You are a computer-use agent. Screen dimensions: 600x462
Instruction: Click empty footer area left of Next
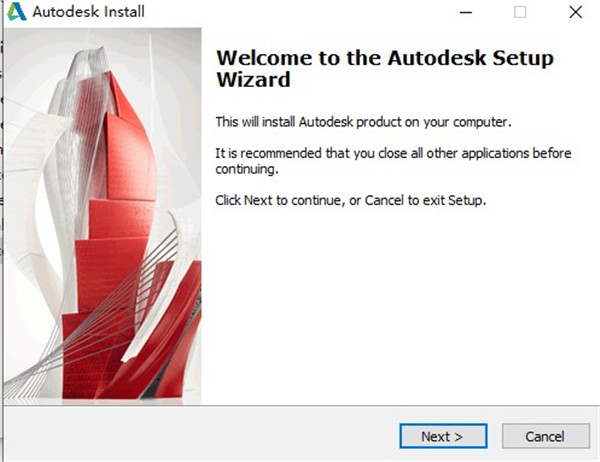pyautogui.click(x=200, y=436)
